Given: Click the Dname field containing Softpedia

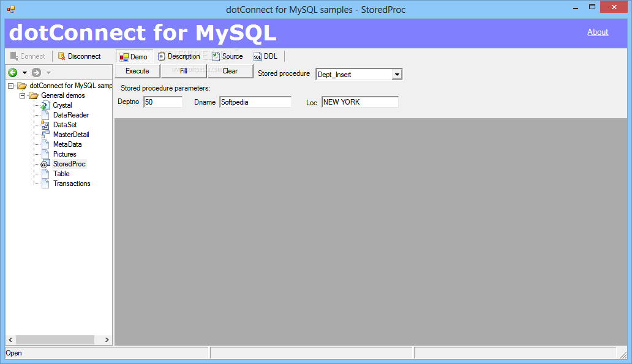Looking at the screenshot, I should click(255, 102).
